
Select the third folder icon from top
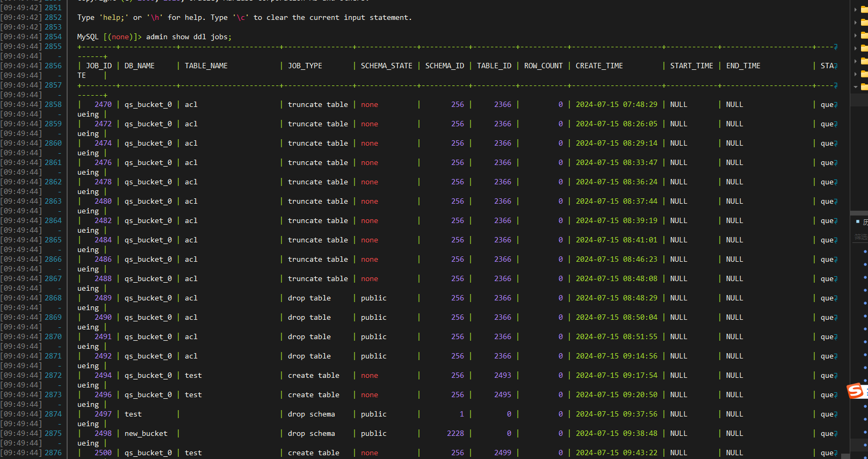click(864, 35)
